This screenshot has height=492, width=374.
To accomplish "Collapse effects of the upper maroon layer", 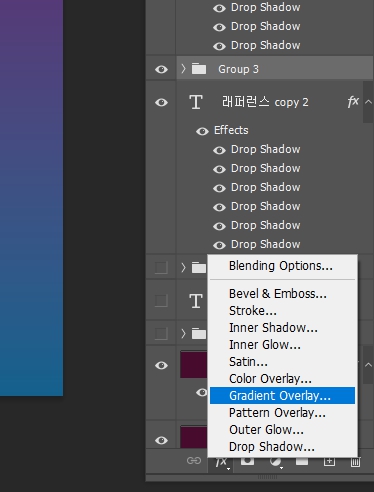I will (368, 365).
